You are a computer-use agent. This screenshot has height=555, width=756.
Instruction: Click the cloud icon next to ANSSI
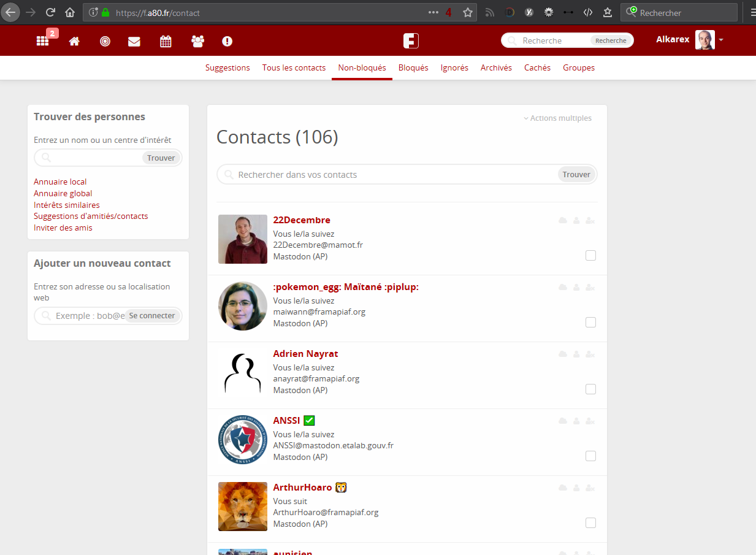click(x=563, y=421)
